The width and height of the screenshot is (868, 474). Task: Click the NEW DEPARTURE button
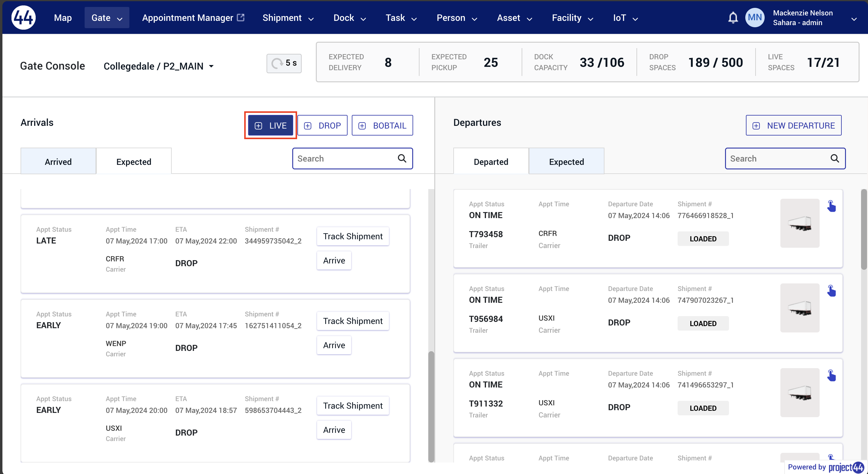click(794, 126)
